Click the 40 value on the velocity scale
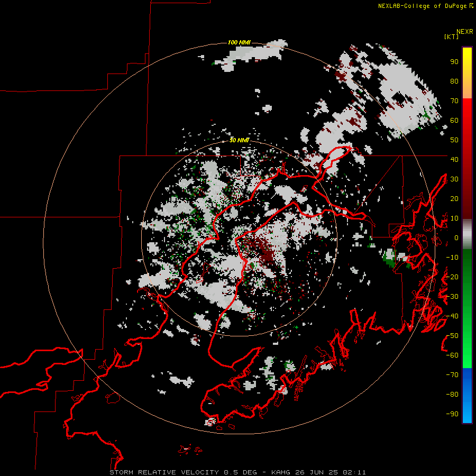The height and width of the screenshot is (476, 476). tap(454, 159)
